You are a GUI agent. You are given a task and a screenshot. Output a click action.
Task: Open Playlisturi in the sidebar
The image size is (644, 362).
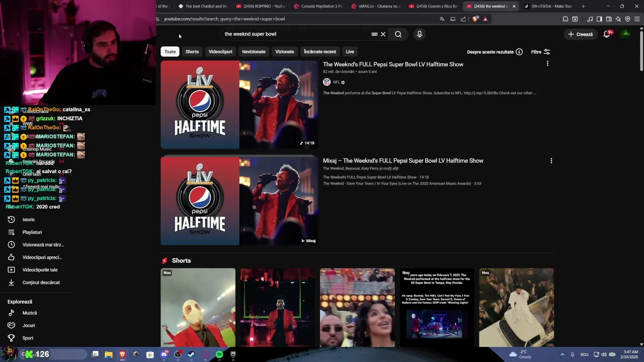click(x=32, y=232)
